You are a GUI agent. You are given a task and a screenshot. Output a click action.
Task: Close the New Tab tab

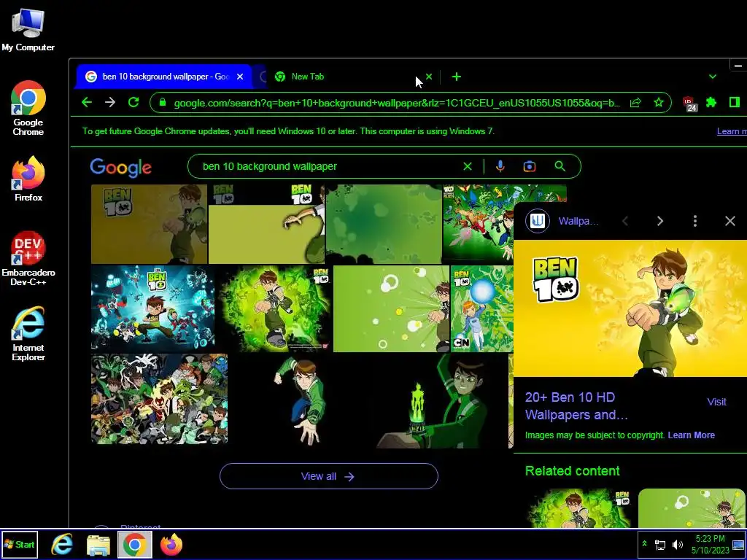(429, 76)
